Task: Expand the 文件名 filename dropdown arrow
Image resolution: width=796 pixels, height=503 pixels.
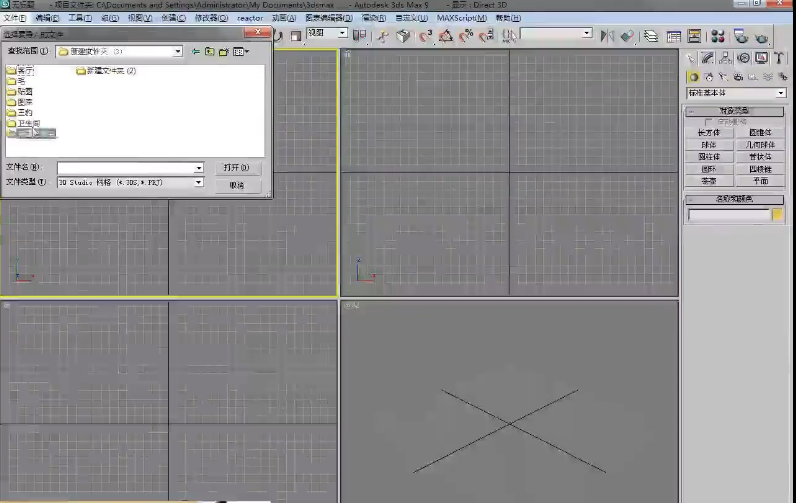Action: [198, 168]
